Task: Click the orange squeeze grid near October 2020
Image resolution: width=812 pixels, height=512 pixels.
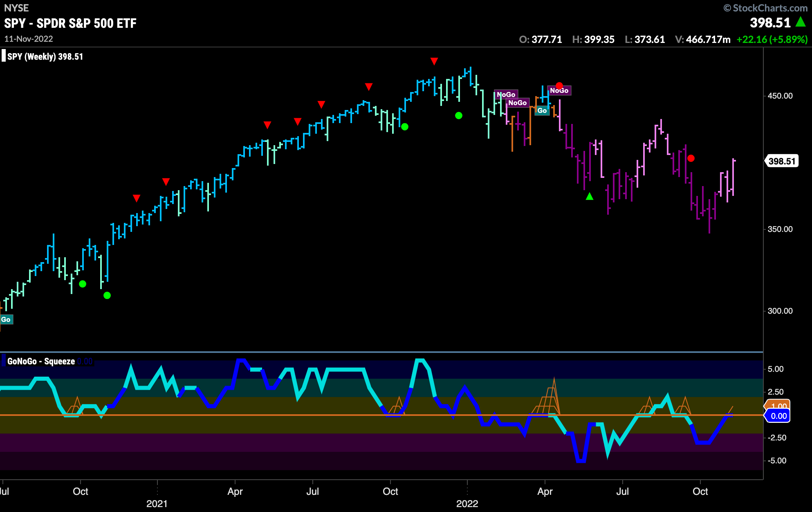Action: click(74, 406)
